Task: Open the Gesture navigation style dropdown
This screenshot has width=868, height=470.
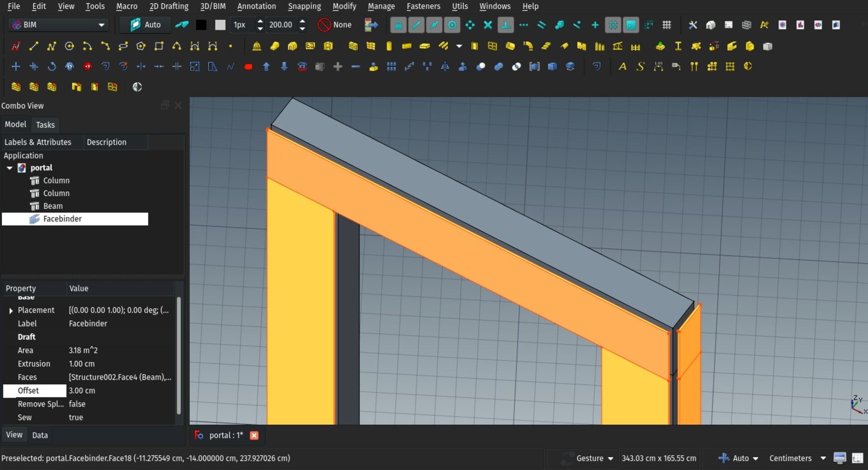Action: 594,458
